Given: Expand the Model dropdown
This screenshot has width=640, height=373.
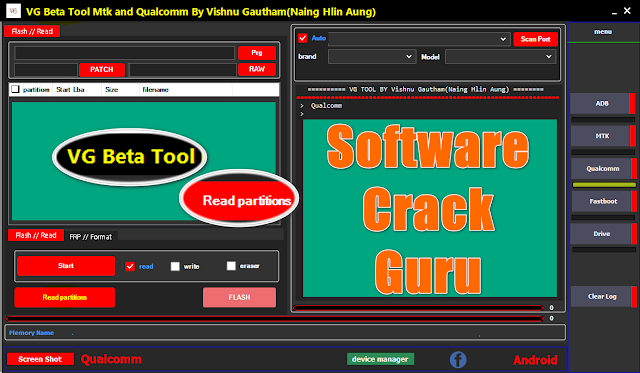Looking at the screenshot, I should coord(500,57).
